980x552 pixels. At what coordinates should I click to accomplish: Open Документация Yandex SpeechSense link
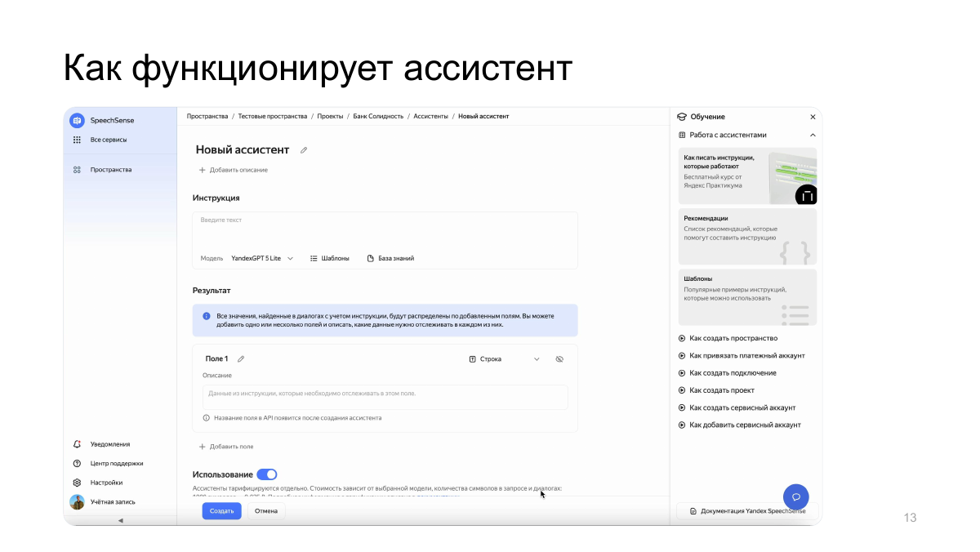click(746, 511)
